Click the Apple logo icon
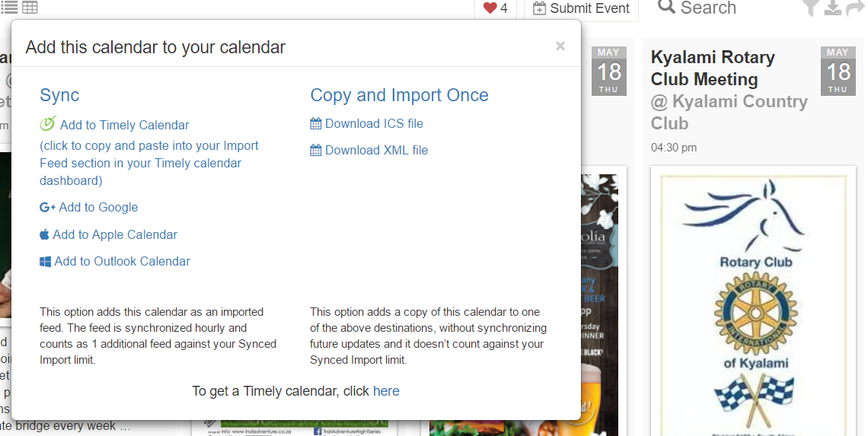The height and width of the screenshot is (436, 868). pyautogui.click(x=44, y=234)
